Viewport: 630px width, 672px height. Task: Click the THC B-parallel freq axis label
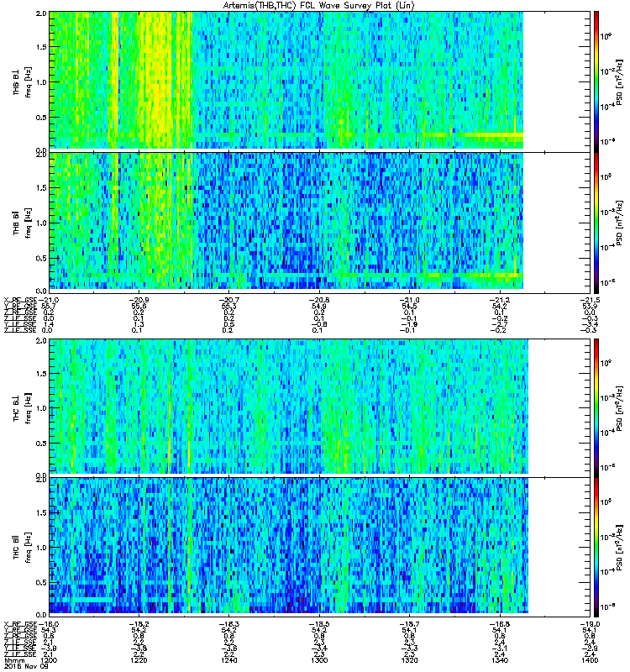coord(23,548)
